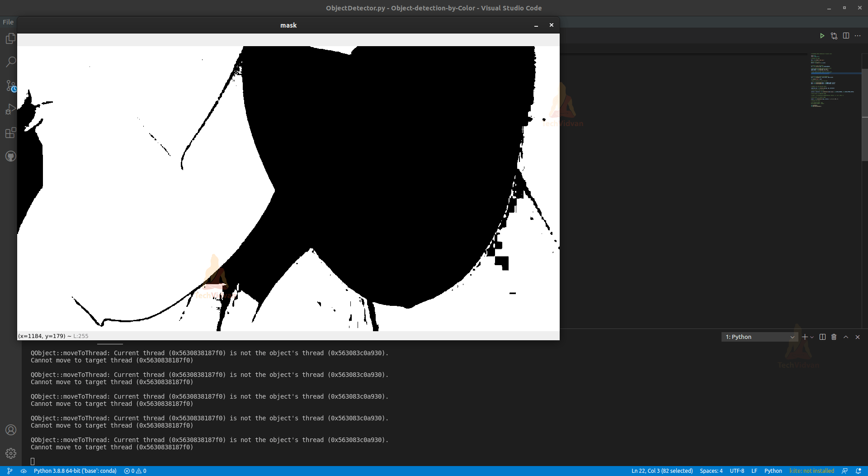Select the Python 3.8.8 conda interpreter
This screenshot has height=476, width=868.
75,471
